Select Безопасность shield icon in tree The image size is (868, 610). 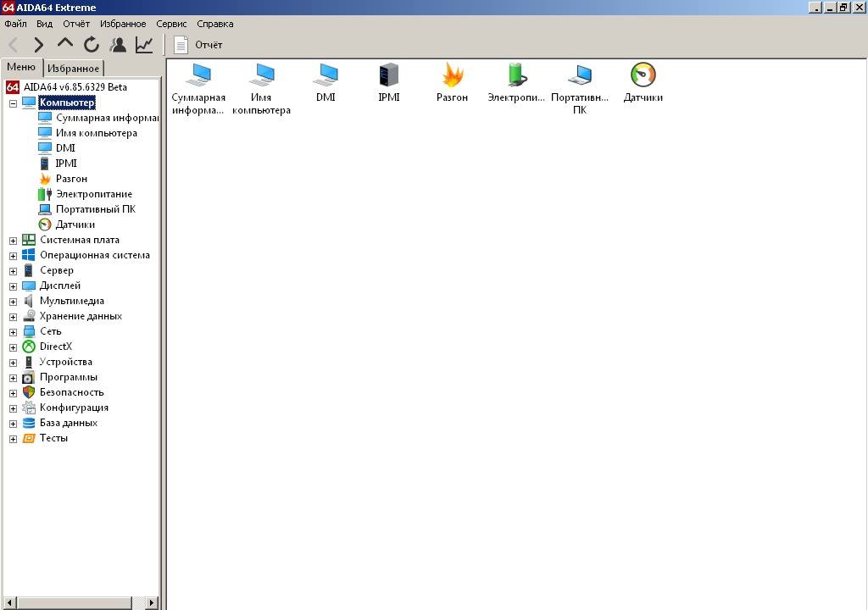(29, 392)
